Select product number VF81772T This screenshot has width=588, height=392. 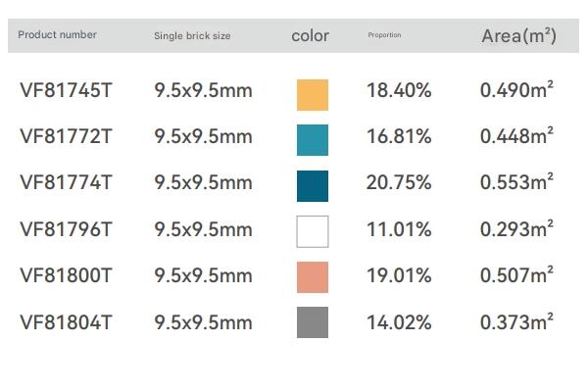pos(66,136)
